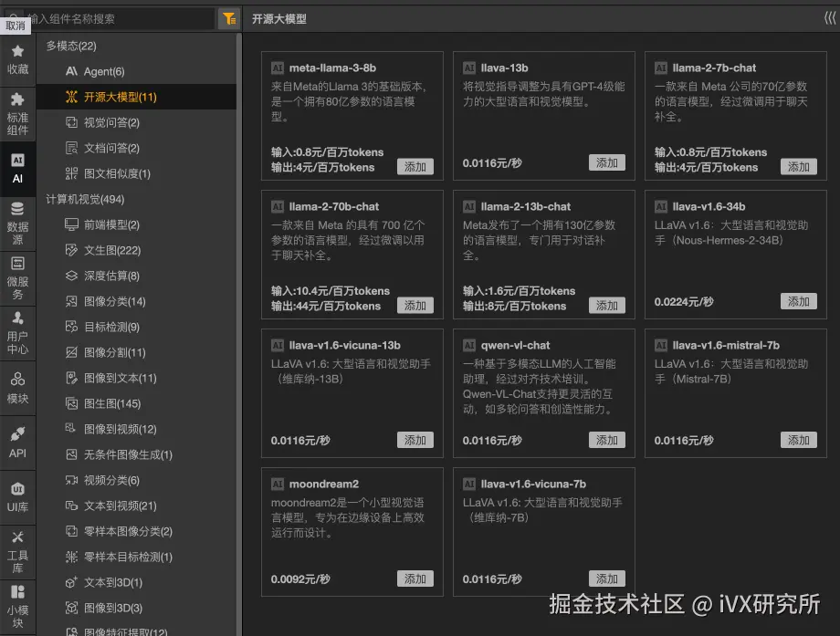
Task: Click the 目标检测(9) category icon
Action: (x=71, y=327)
